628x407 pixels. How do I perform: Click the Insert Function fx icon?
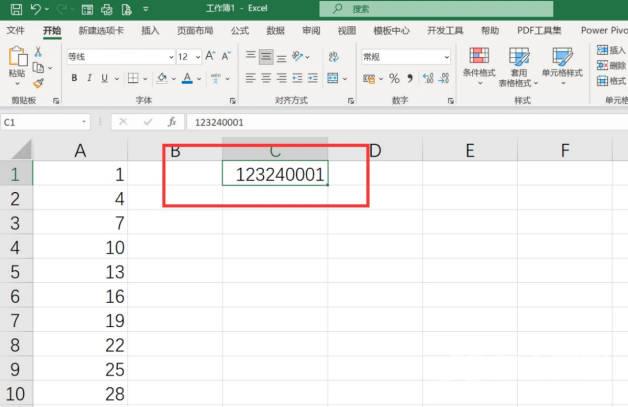click(x=171, y=122)
